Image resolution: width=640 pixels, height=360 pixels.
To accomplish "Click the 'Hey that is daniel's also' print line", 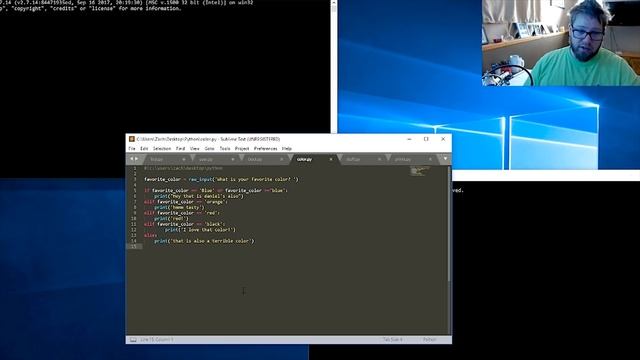I will [199, 196].
